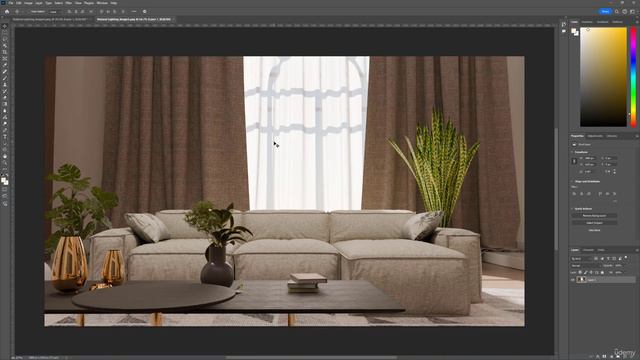
Task: Open the Filter menu
Action: click(69, 3)
